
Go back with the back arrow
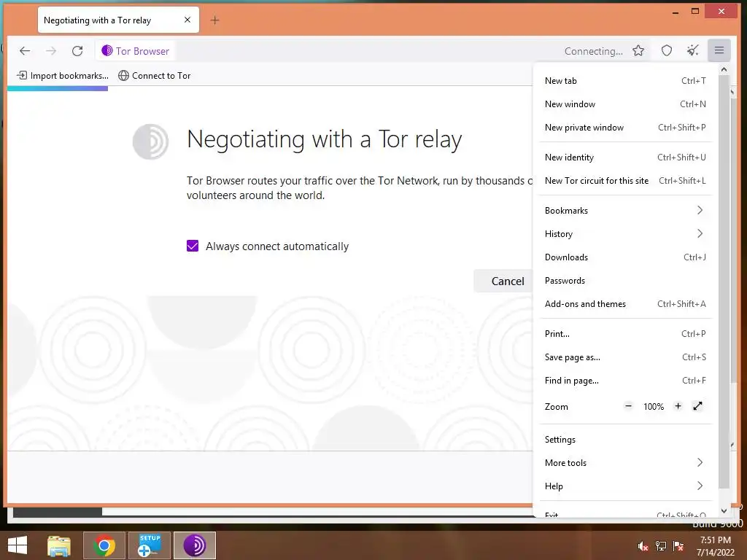tap(25, 51)
